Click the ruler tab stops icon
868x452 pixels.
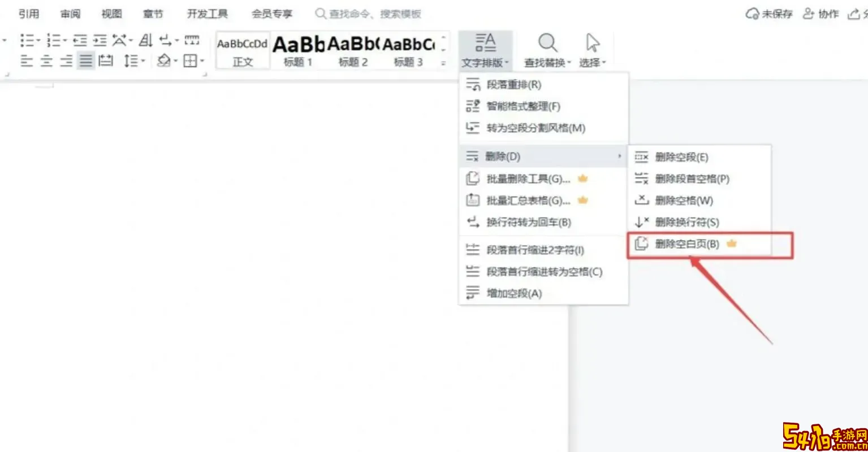point(192,40)
